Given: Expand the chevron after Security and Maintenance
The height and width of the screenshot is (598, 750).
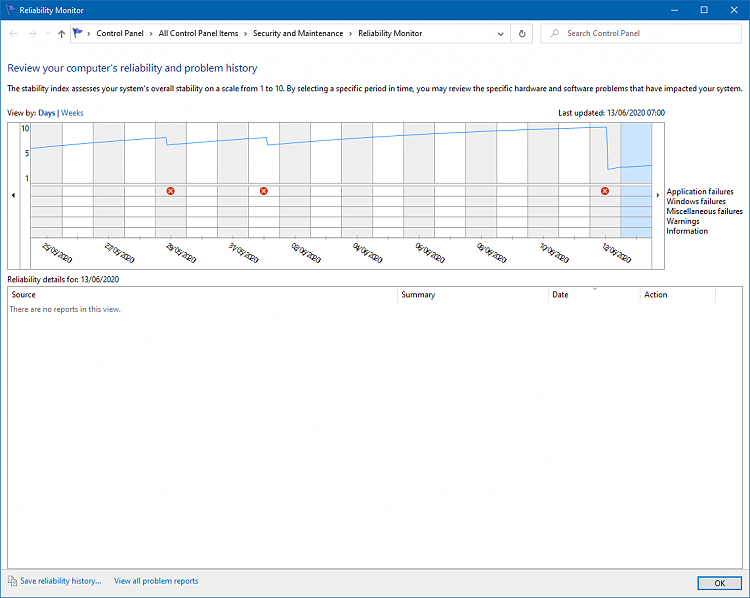Looking at the screenshot, I should pyautogui.click(x=351, y=33).
